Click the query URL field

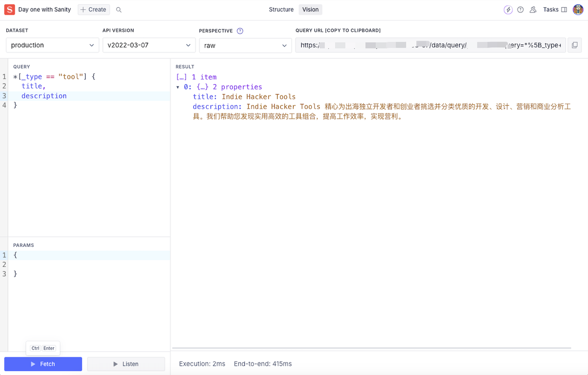[431, 45]
